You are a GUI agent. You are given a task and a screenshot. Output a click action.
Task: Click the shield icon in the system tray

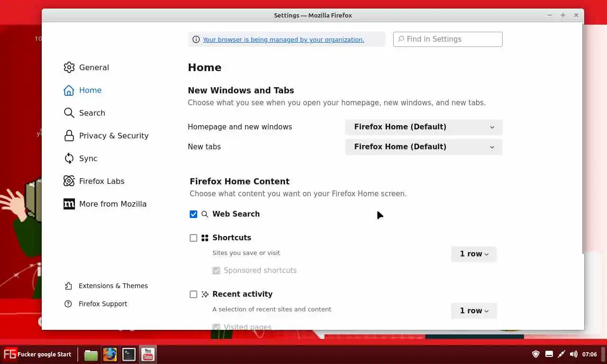pyautogui.click(x=536, y=354)
